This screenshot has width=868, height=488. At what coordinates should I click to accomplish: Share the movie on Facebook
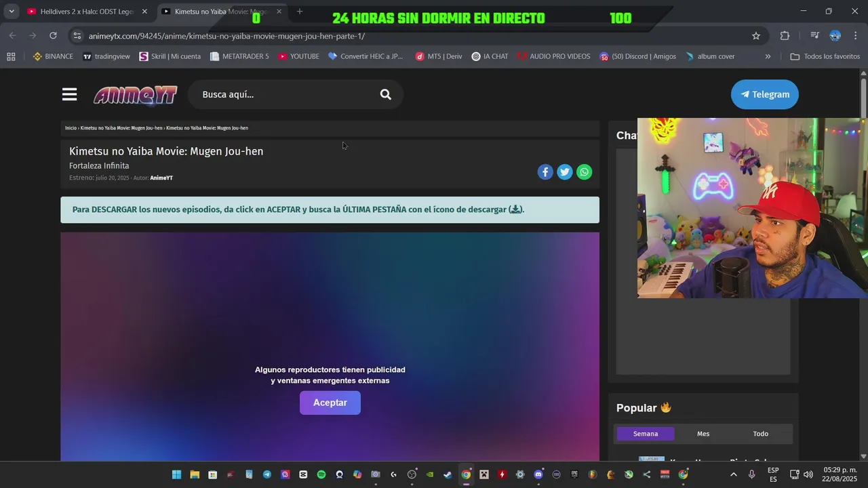[x=545, y=172]
